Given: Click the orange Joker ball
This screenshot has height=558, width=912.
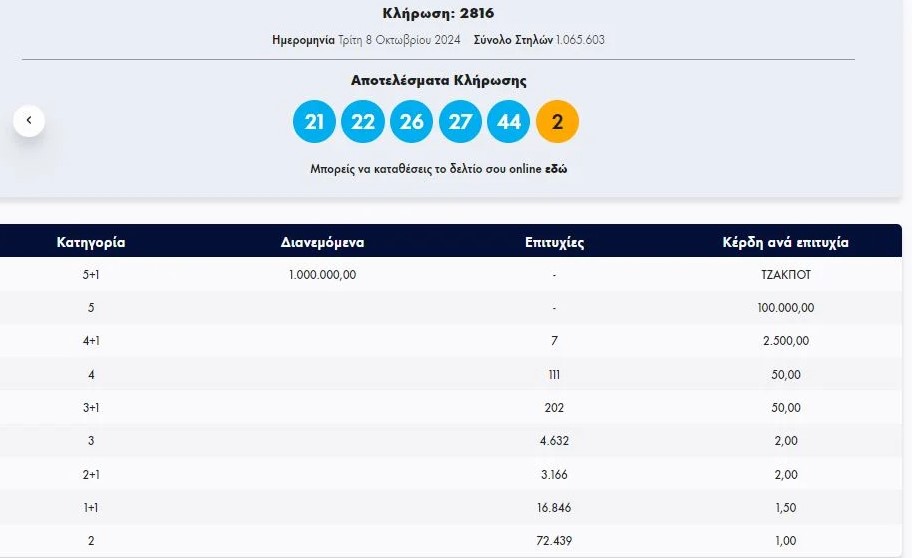Looking at the screenshot, I should click(557, 122).
